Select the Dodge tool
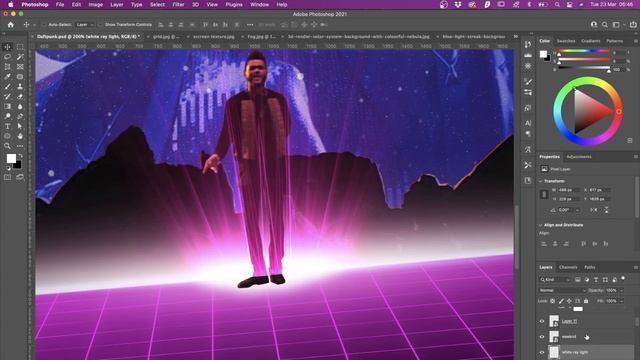 [7, 116]
